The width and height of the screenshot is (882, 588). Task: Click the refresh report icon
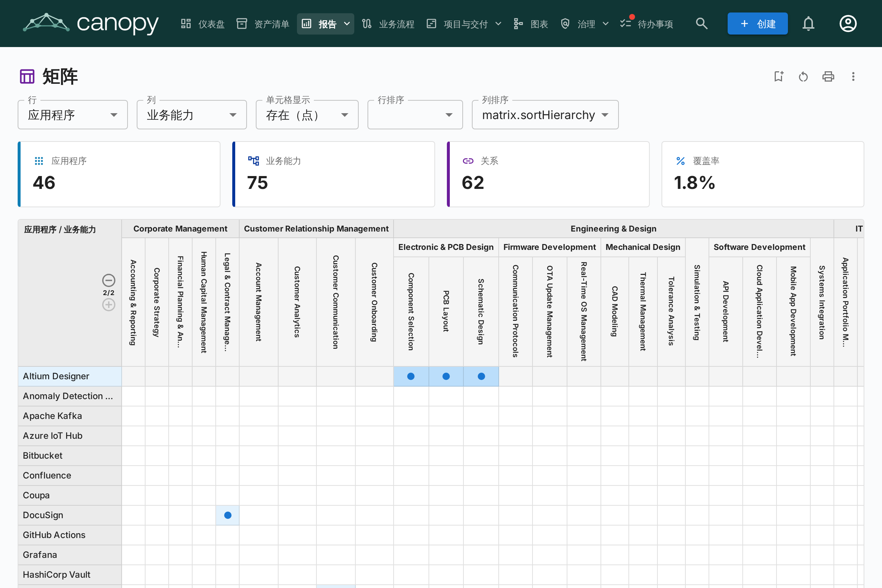click(803, 76)
